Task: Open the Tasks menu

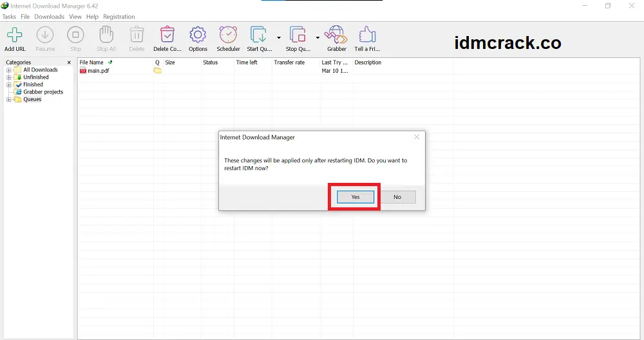Action: point(9,17)
